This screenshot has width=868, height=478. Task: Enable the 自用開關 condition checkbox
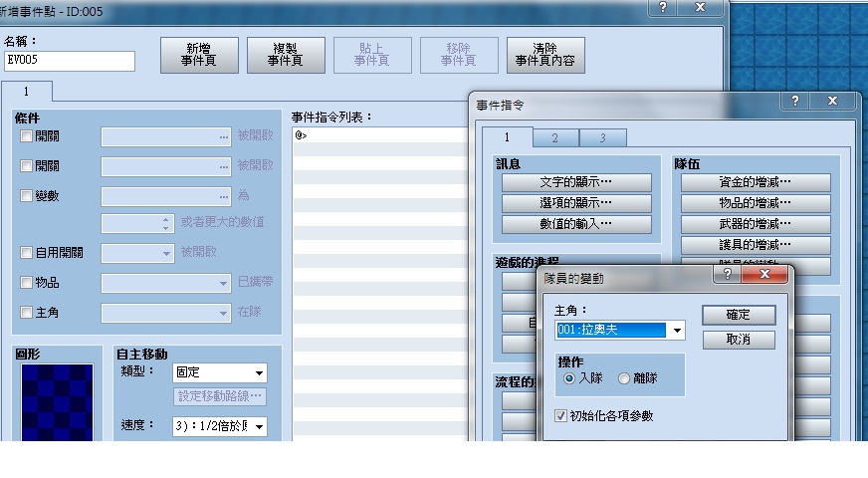coord(26,253)
